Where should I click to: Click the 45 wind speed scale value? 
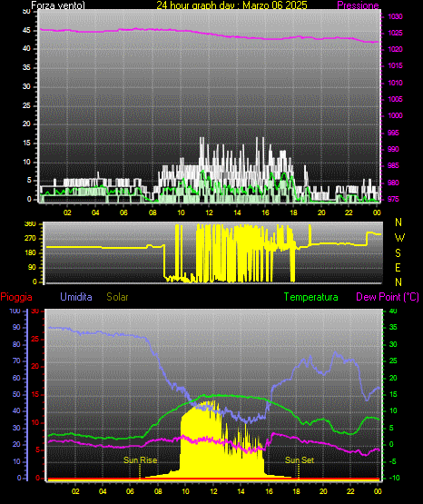tap(26, 30)
